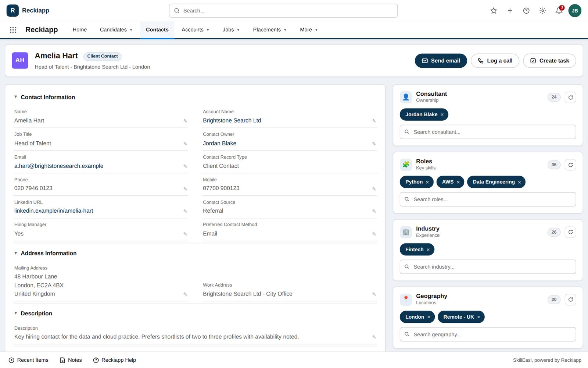Edit the Phone field pencil icon
Viewport: 588px width, 368px height.
click(x=185, y=189)
